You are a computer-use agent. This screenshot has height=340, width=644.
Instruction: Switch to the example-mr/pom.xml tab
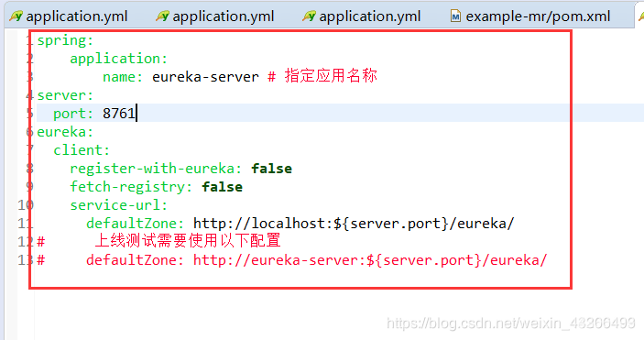point(530,16)
